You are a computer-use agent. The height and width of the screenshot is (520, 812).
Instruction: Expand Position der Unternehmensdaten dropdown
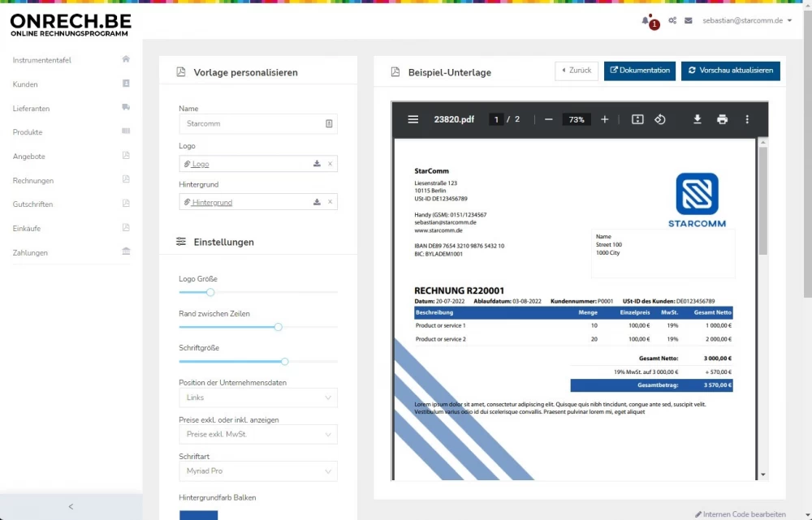[257, 398]
